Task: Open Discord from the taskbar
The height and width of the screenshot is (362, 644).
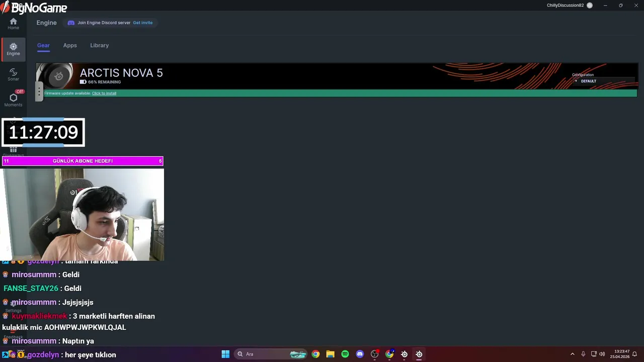Action: pos(360,354)
